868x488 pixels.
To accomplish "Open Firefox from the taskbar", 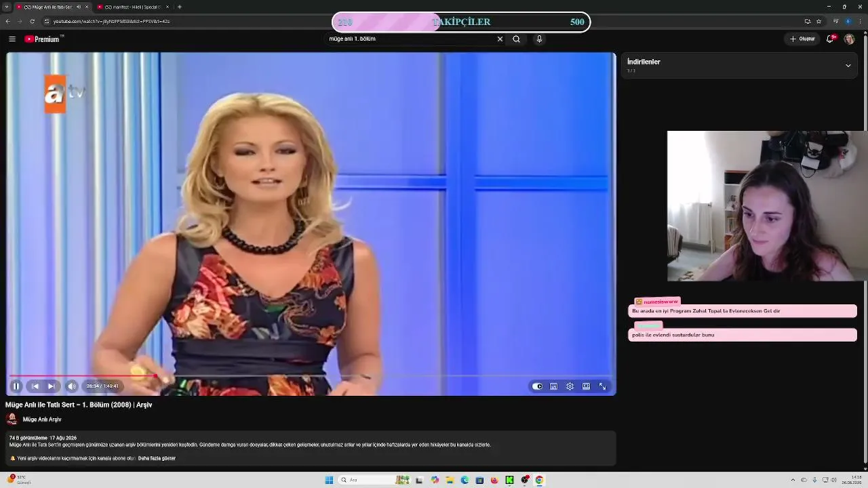I will point(494,480).
